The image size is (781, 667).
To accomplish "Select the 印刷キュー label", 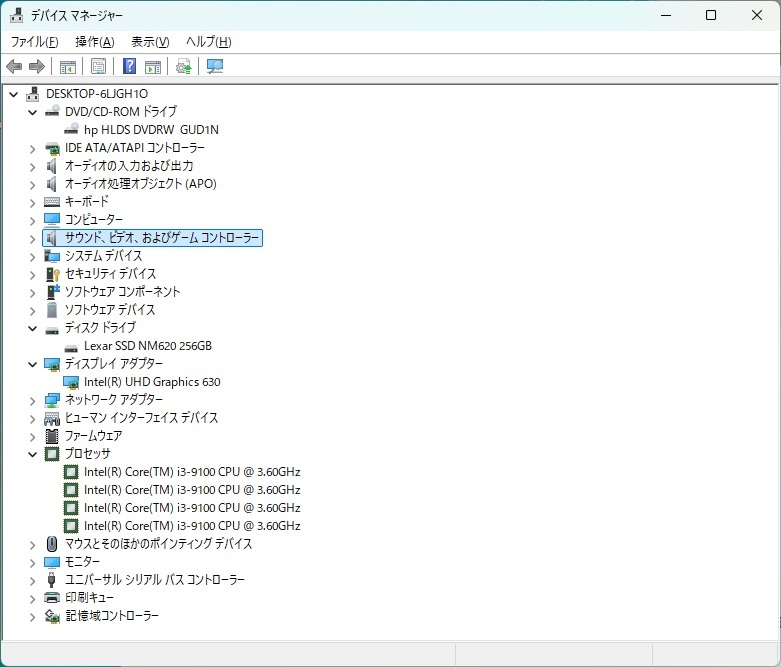I will pyautogui.click(x=90, y=597).
